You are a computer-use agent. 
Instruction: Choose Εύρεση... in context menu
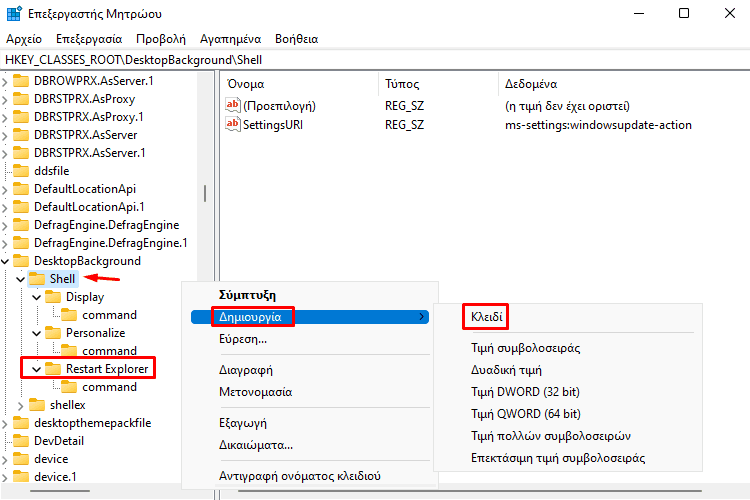309,339
